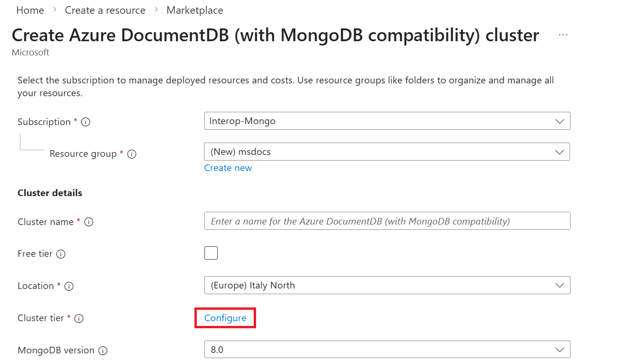Select Marketplace in the breadcrumb

point(194,10)
